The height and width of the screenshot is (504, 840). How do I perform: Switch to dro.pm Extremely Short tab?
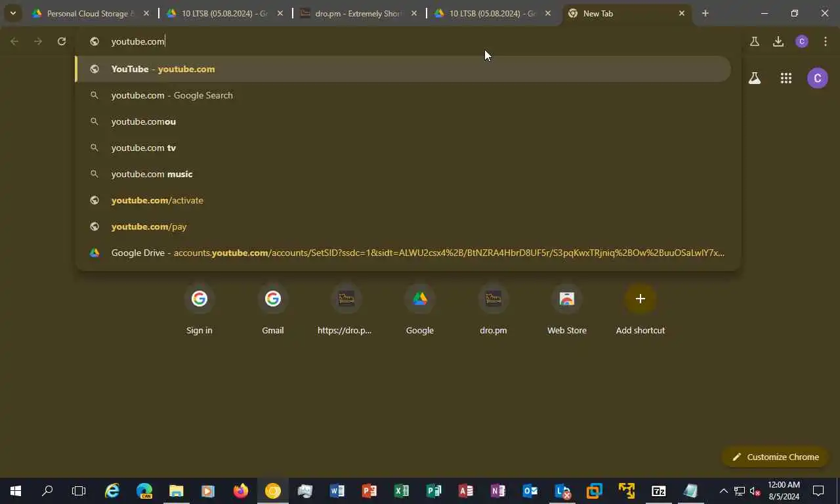(358, 13)
